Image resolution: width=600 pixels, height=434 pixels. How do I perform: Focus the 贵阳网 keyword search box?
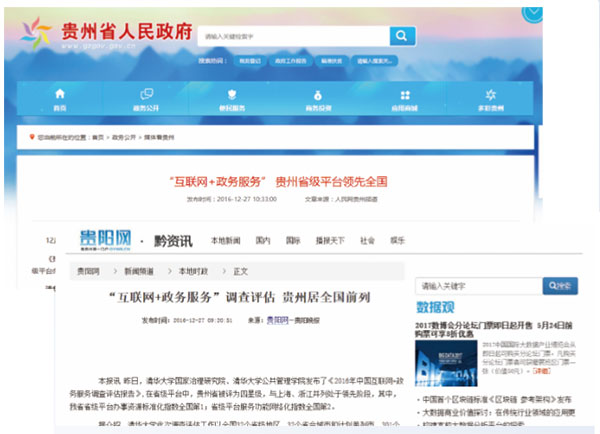(x=475, y=286)
